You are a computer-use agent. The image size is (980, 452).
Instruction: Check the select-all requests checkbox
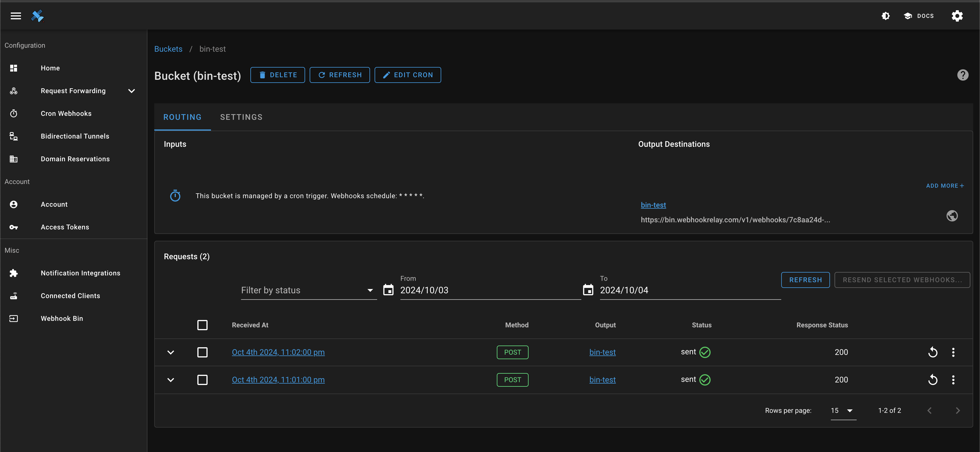click(203, 325)
